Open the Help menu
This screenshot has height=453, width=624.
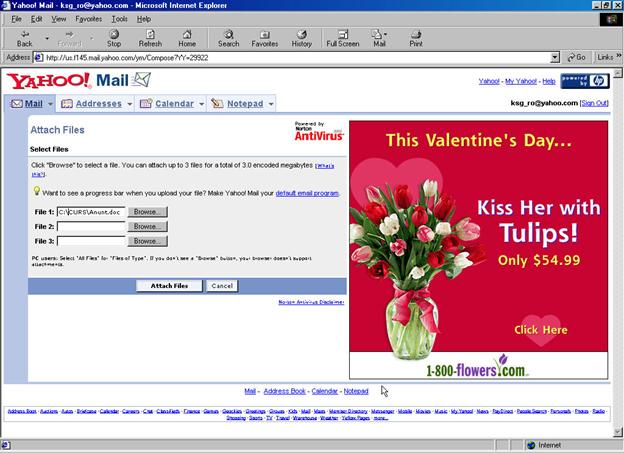144,19
